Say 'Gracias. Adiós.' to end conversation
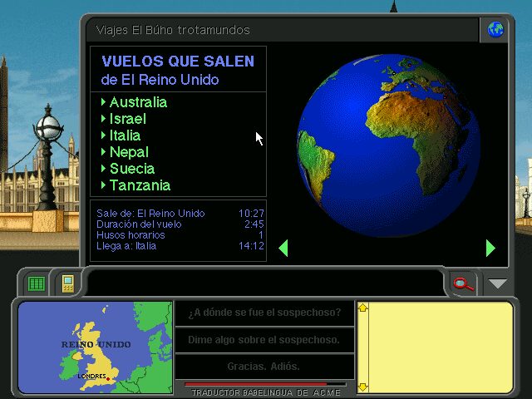Image resolution: width=532 pixels, height=399 pixels. (x=264, y=367)
